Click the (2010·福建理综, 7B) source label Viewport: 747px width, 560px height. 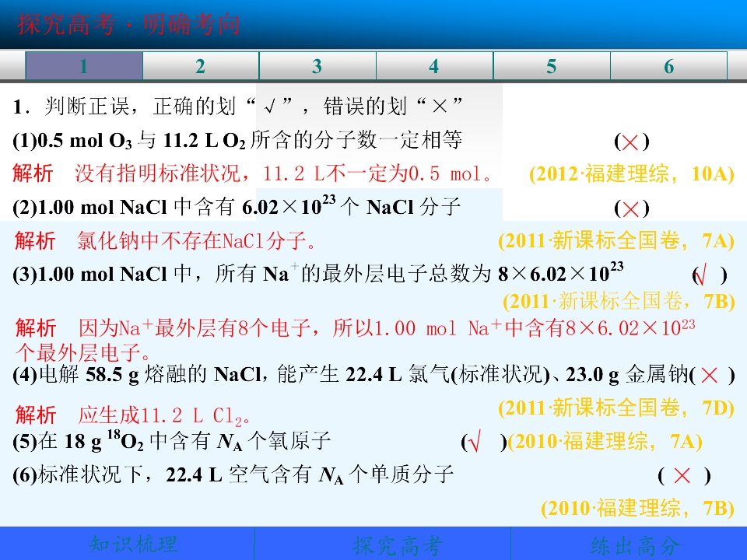[x=637, y=508]
